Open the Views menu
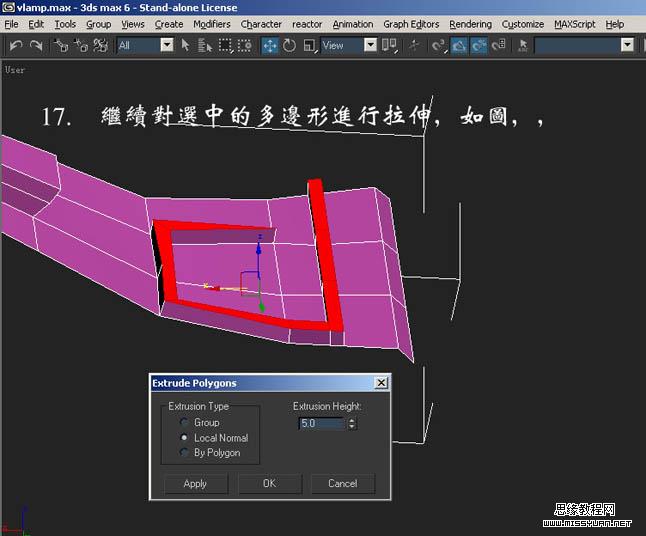646x536 pixels. click(133, 24)
